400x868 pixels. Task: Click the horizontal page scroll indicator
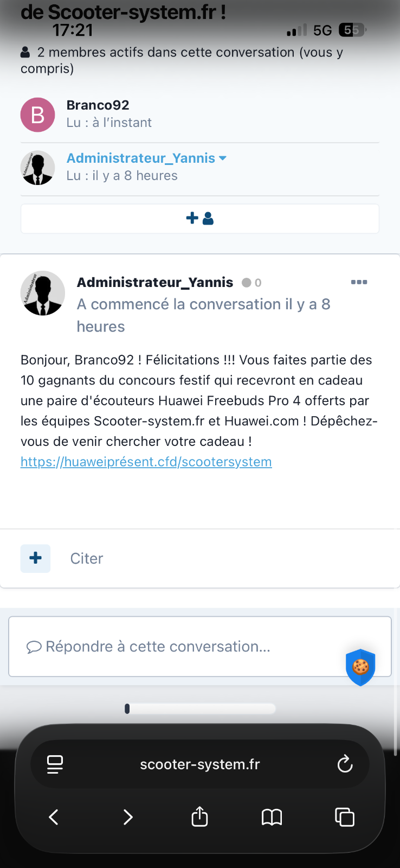pyautogui.click(x=199, y=709)
